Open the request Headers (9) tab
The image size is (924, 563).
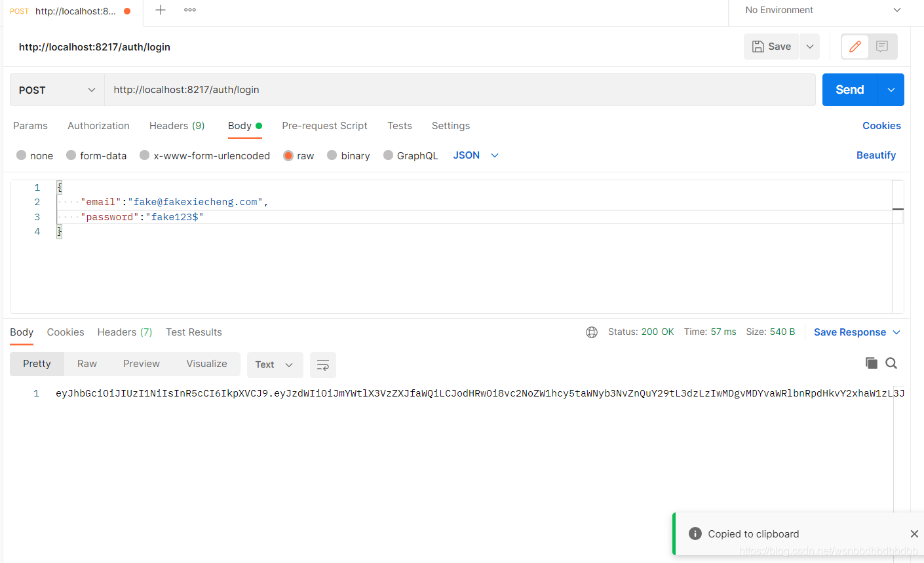click(x=177, y=126)
